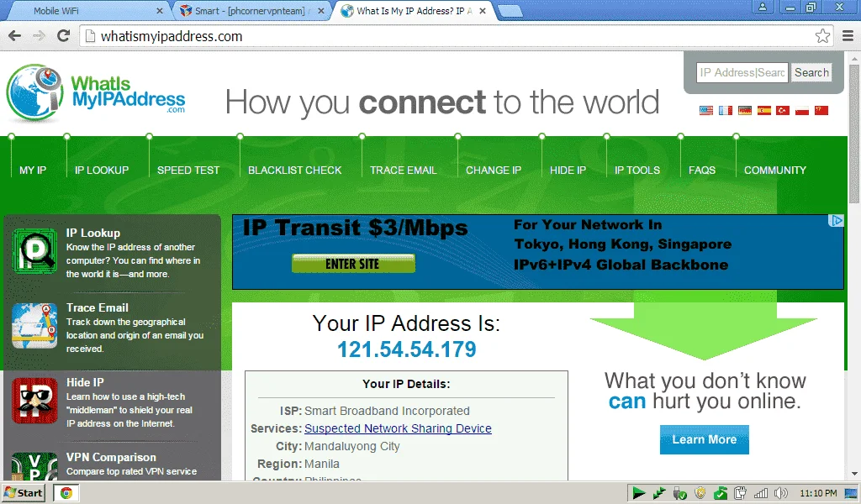Click the VPN Comparison padlock icon
Screen dimensions: 861x504
[x=34, y=466]
